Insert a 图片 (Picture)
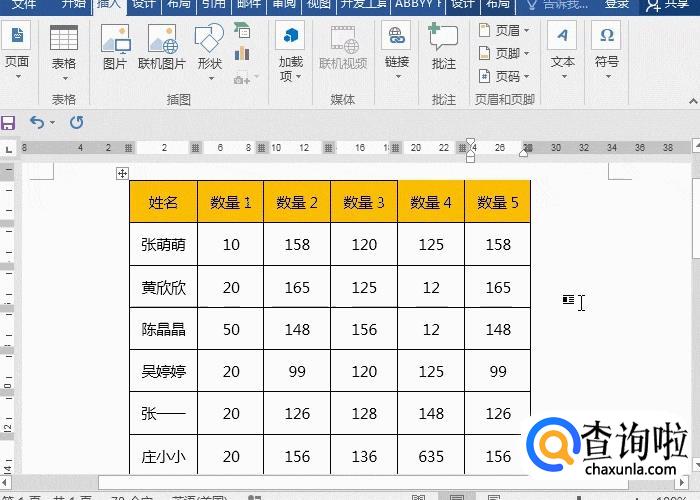700x500 pixels. 115,47
